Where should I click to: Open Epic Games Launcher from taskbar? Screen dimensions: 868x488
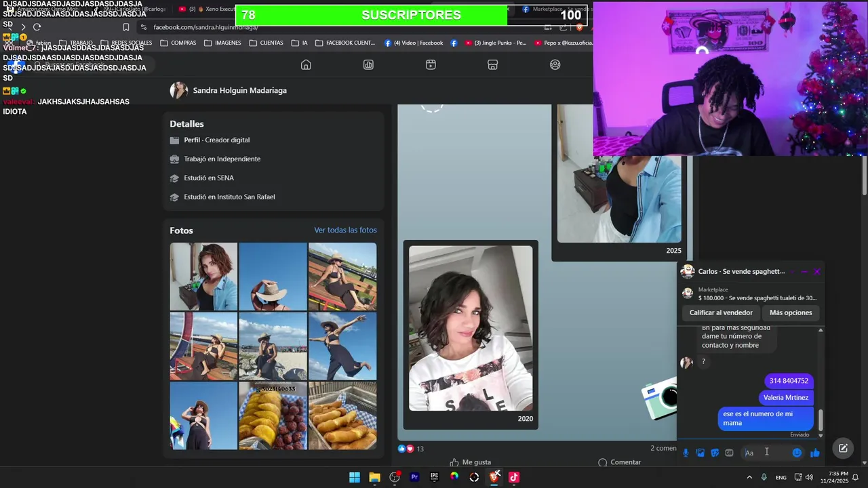[434, 477]
